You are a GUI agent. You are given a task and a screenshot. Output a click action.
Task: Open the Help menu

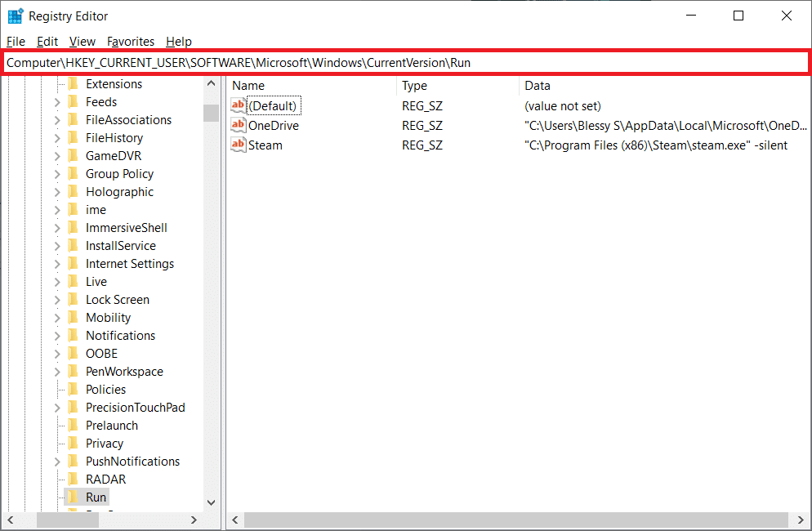pyautogui.click(x=179, y=42)
